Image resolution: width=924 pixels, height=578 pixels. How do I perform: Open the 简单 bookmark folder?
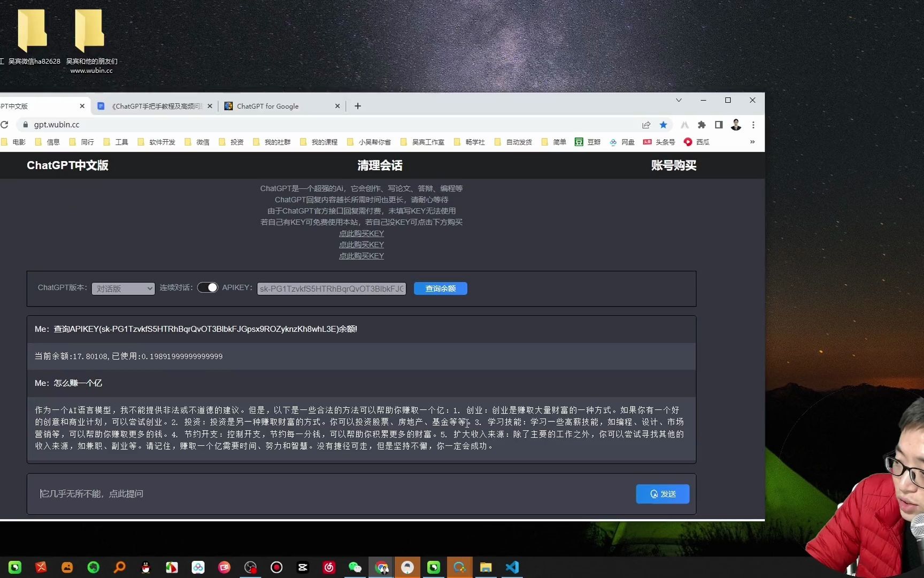(554, 142)
